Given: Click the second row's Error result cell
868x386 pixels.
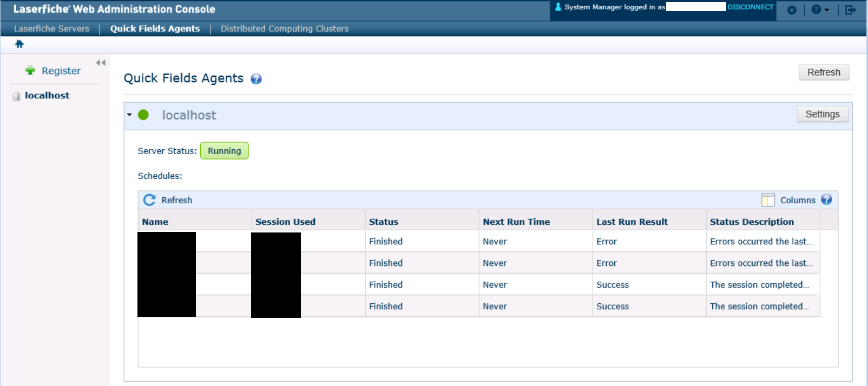Looking at the screenshot, I should coord(649,263).
